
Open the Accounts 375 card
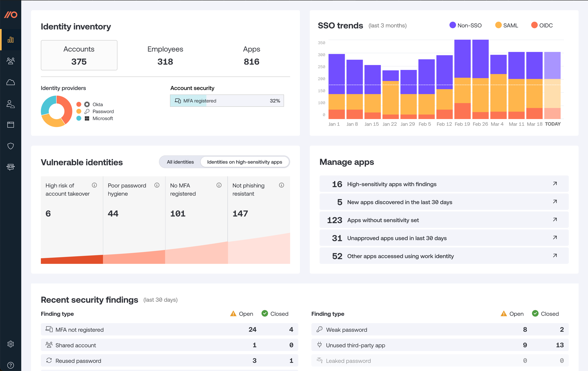[79, 55]
